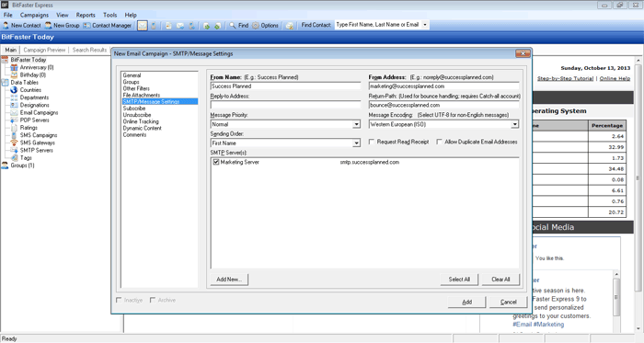Image resolution: width=644 pixels, height=343 pixels.
Task: Open the Reports menu
Action: 86,15
